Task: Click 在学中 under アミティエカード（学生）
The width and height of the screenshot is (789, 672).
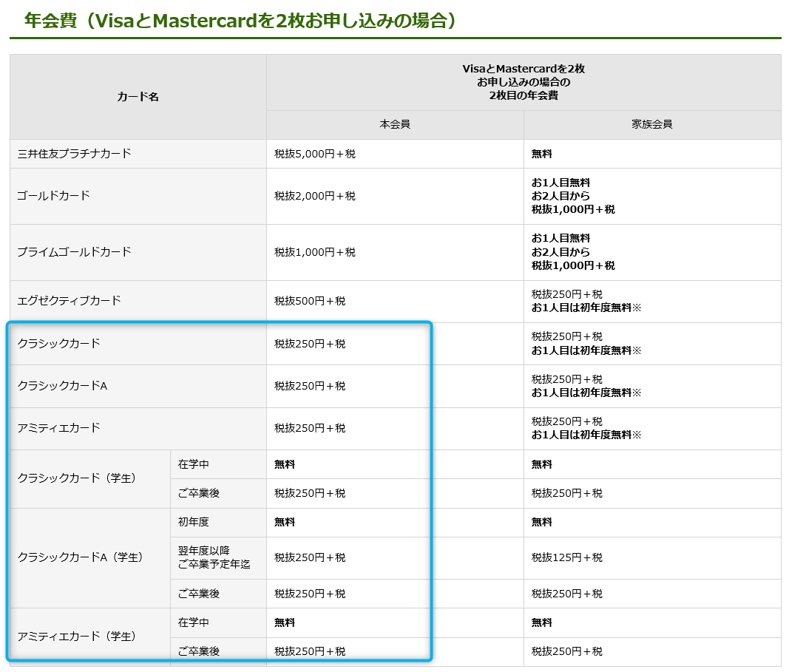Action: tap(193, 622)
